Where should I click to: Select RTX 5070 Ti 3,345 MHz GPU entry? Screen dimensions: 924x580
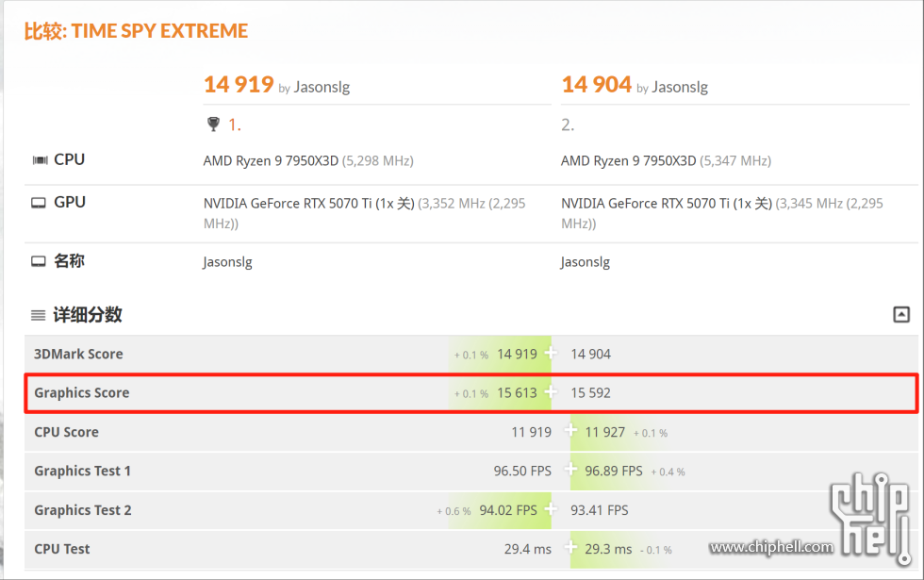[x=722, y=213]
